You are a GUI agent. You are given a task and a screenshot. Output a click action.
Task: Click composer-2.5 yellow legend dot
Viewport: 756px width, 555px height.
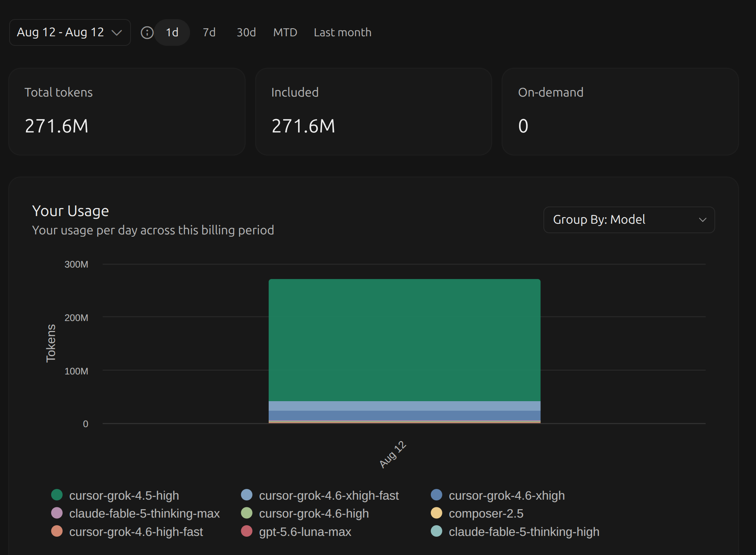click(437, 513)
